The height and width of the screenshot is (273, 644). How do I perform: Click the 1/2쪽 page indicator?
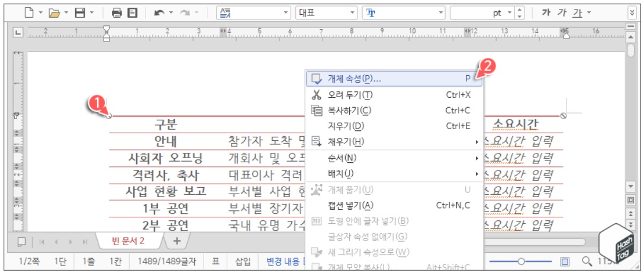29,262
